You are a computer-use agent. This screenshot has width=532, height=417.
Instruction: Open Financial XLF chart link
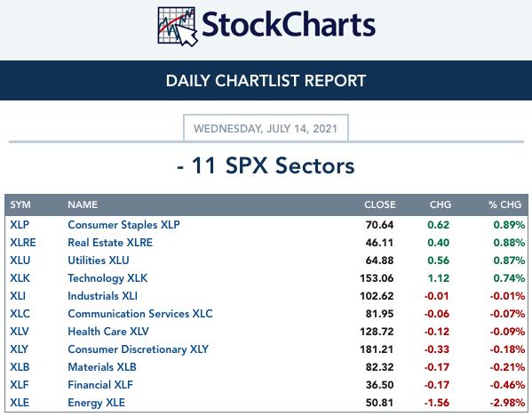click(100, 385)
